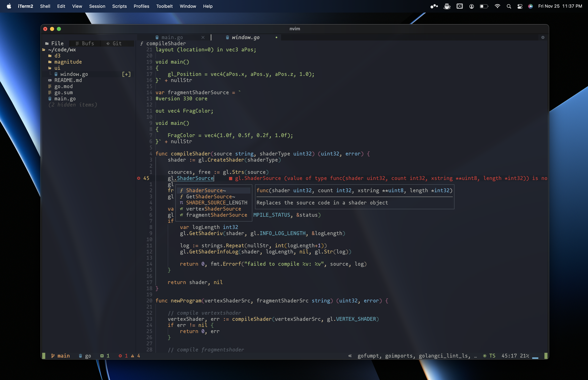Open macOS Control Center toggles icon
The image size is (588, 380).
(520, 6)
